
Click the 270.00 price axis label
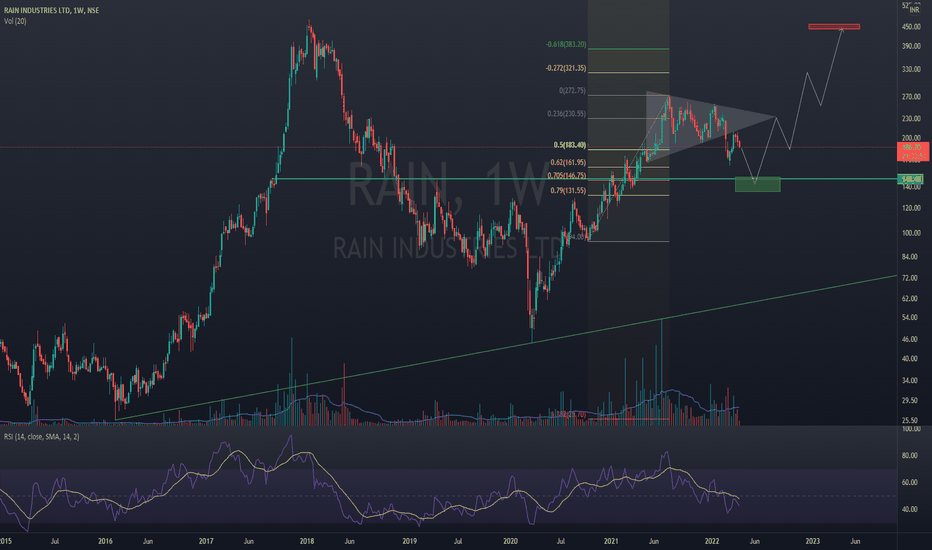pyautogui.click(x=911, y=97)
